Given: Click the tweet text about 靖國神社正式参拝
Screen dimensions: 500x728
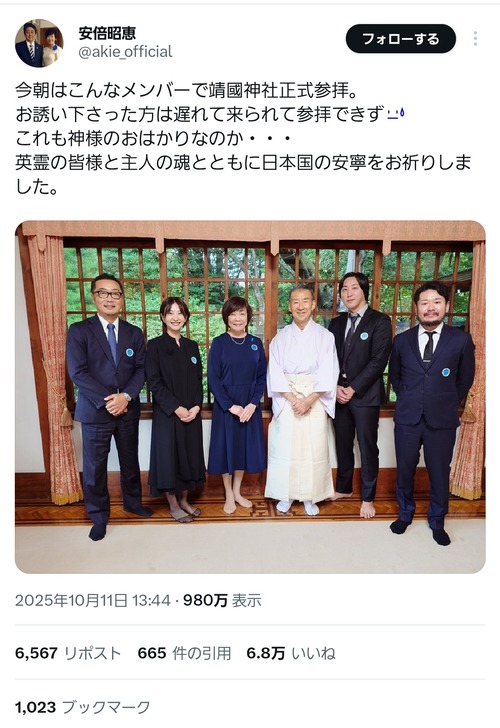Looking at the screenshot, I should pyautogui.click(x=188, y=90).
